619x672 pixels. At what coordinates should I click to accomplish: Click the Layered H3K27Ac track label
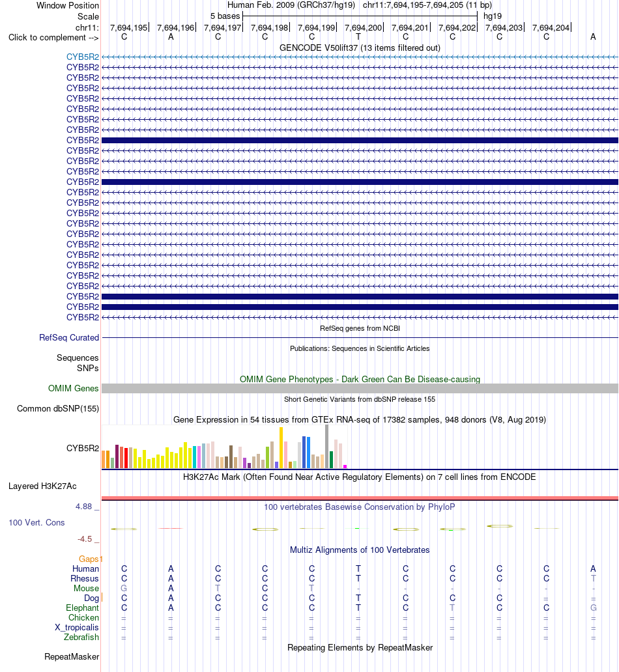[x=42, y=486]
